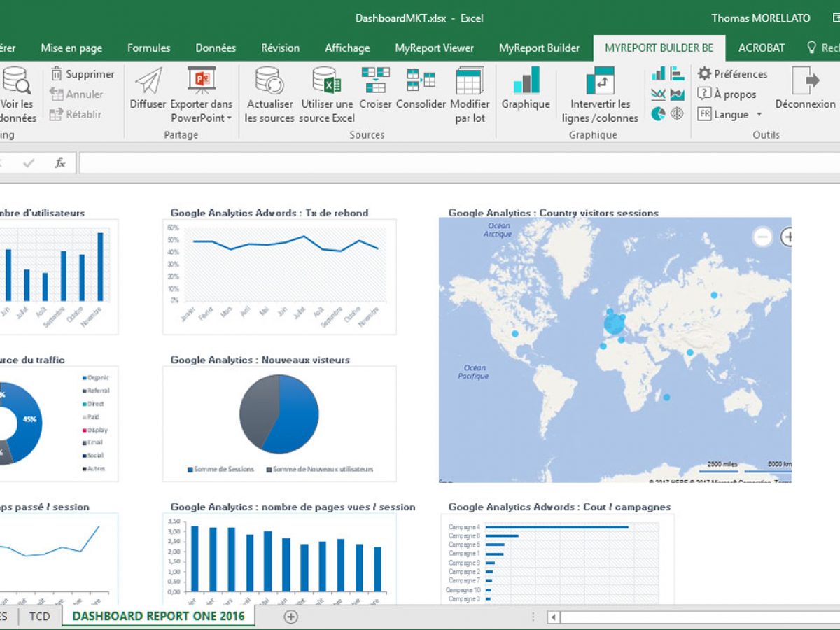This screenshot has height=630, width=840.
Task: Click the large bubble over France on map
Action: point(614,323)
